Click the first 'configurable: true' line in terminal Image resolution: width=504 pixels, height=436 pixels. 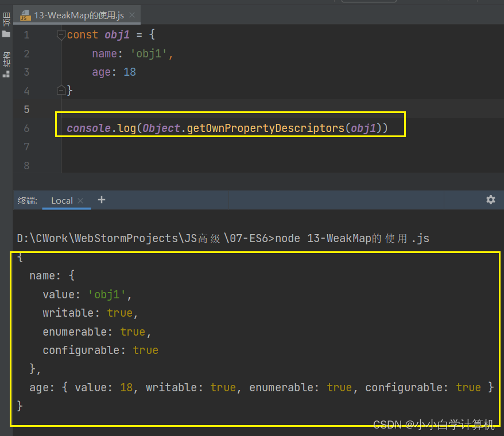tap(100, 350)
